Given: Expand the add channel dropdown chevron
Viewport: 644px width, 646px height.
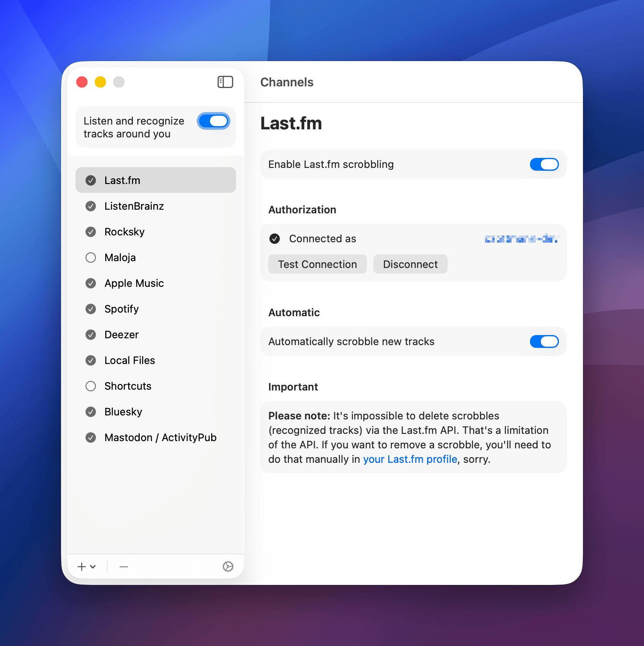Looking at the screenshot, I should [x=93, y=566].
